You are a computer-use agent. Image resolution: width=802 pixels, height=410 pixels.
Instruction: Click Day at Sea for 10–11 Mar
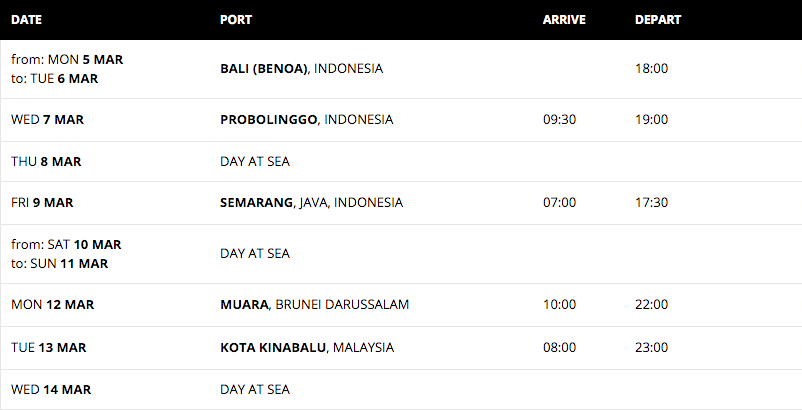255,254
